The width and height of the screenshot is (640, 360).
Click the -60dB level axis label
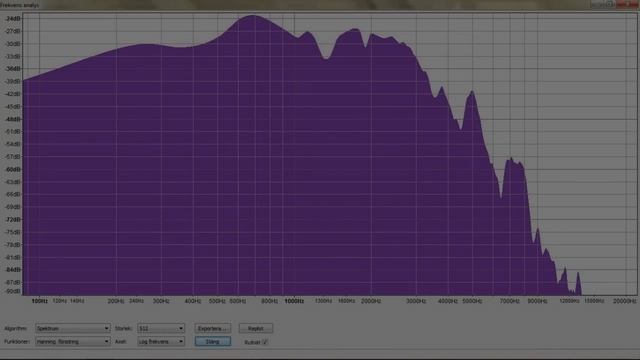click(13, 169)
